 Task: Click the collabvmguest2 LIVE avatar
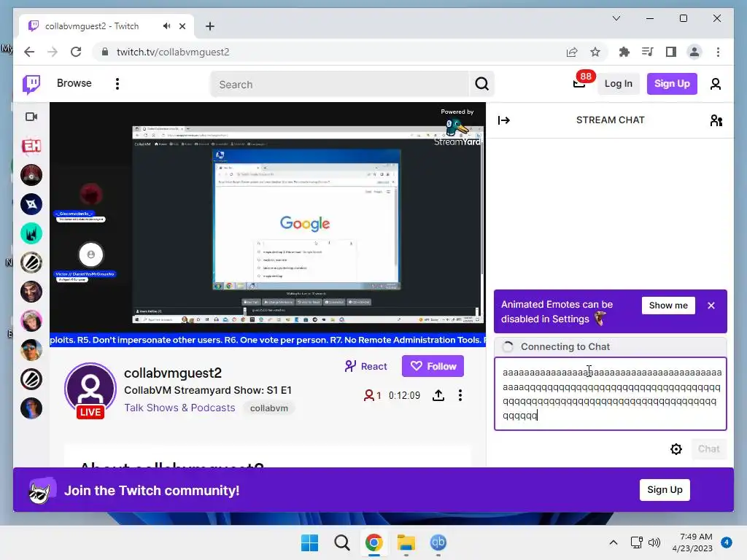(x=90, y=391)
